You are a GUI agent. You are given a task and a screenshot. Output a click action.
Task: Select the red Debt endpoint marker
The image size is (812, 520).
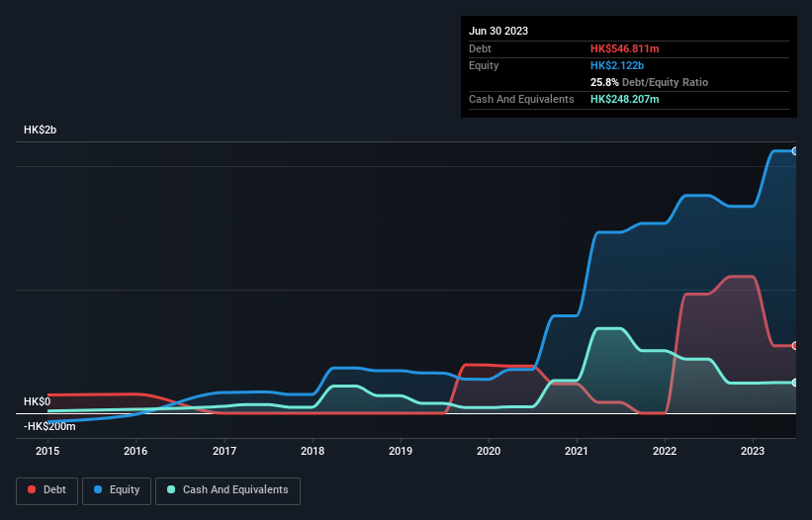point(794,346)
